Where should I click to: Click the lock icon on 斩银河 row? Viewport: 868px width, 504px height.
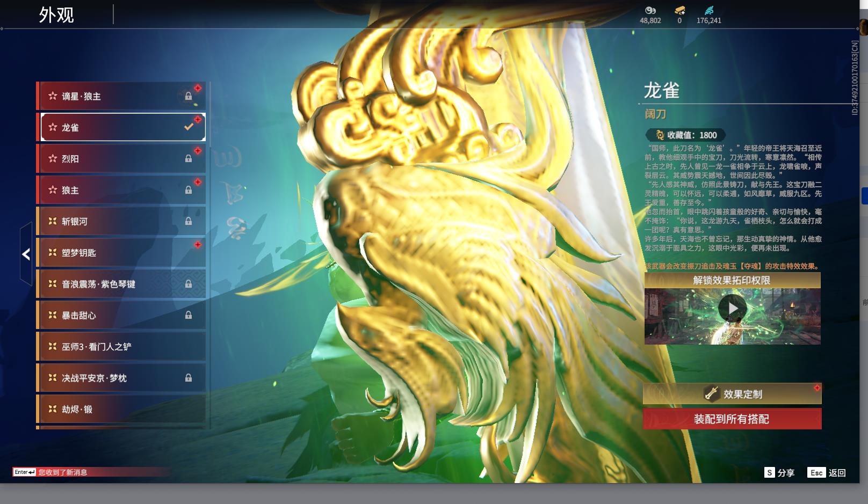tap(189, 221)
